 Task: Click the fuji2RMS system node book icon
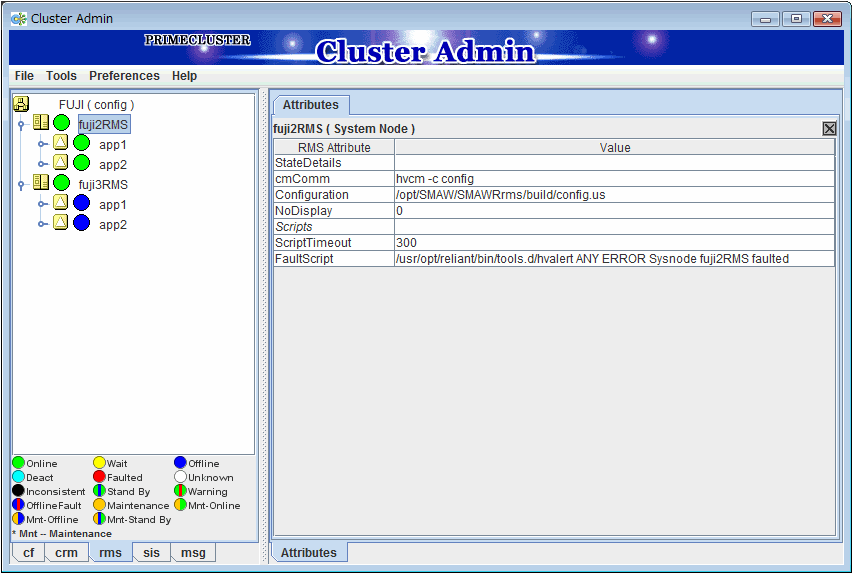pyautogui.click(x=41, y=122)
